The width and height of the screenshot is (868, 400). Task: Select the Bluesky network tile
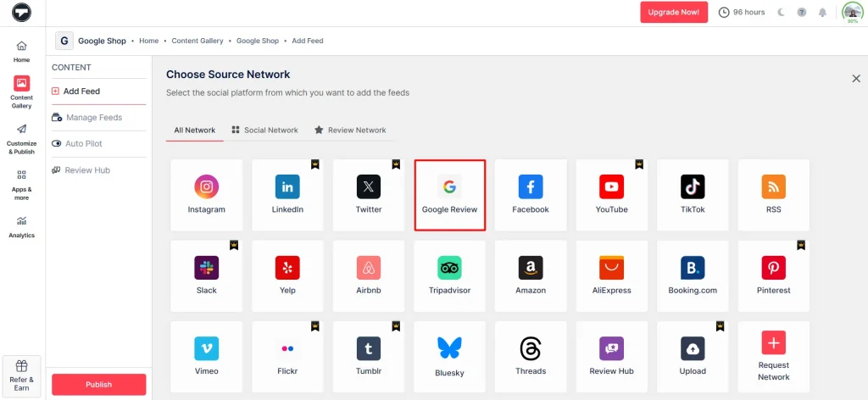(x=449, y=356)
